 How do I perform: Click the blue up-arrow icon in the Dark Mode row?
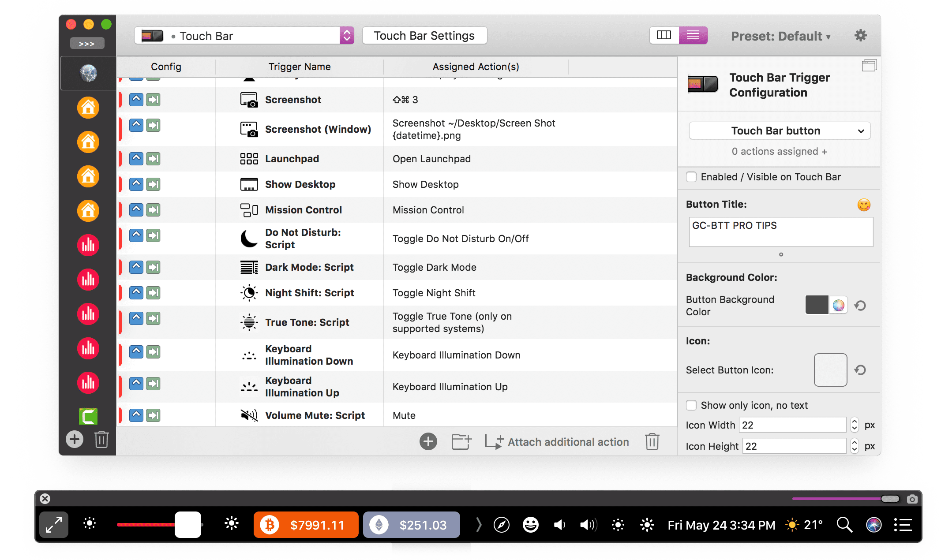pos(136,267)
